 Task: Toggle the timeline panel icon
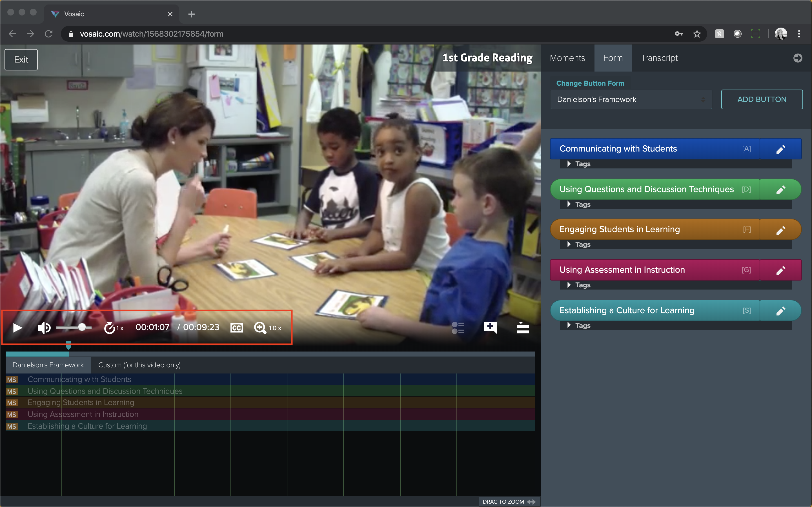pos(523,328)
